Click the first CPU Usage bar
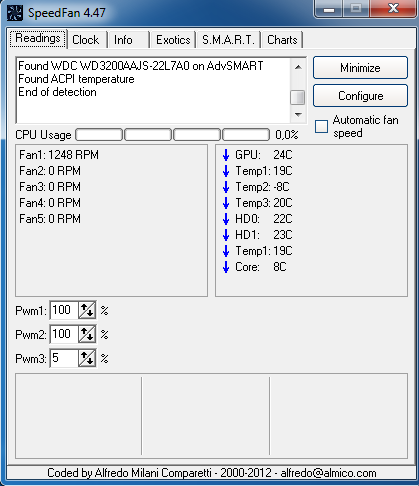This screenshot has height=486, width=419. click(x=99, y=135)
